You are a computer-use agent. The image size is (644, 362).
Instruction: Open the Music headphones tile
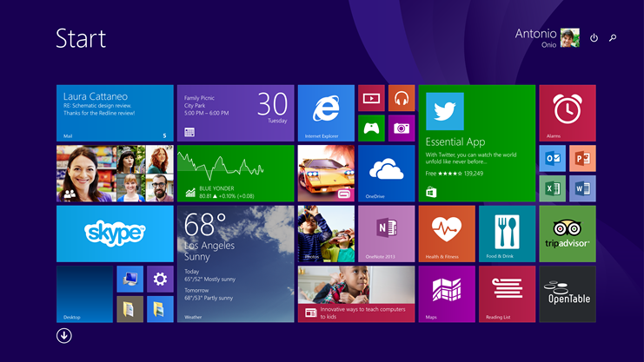[x=401, y=98]
